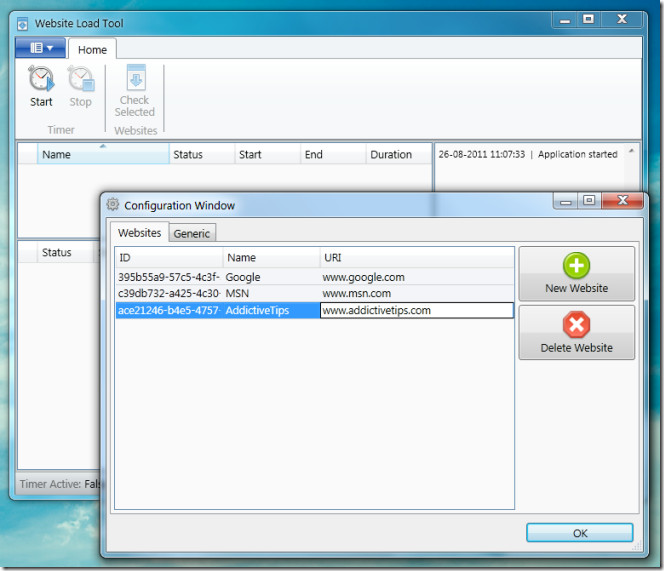Click the red X icon on Delete Website
The width and height of the screenshot is (664, 571).
click(576, 324)
